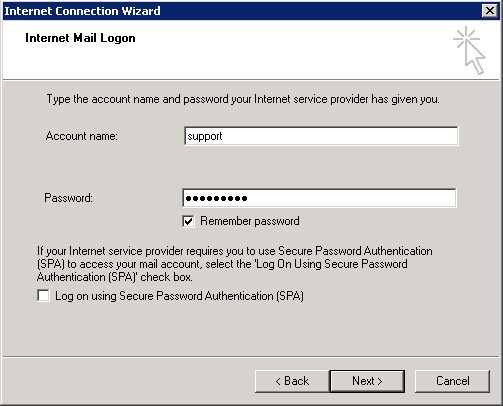Click the Next > button
This screenshot has width=503, height=406.
[367, 381]
